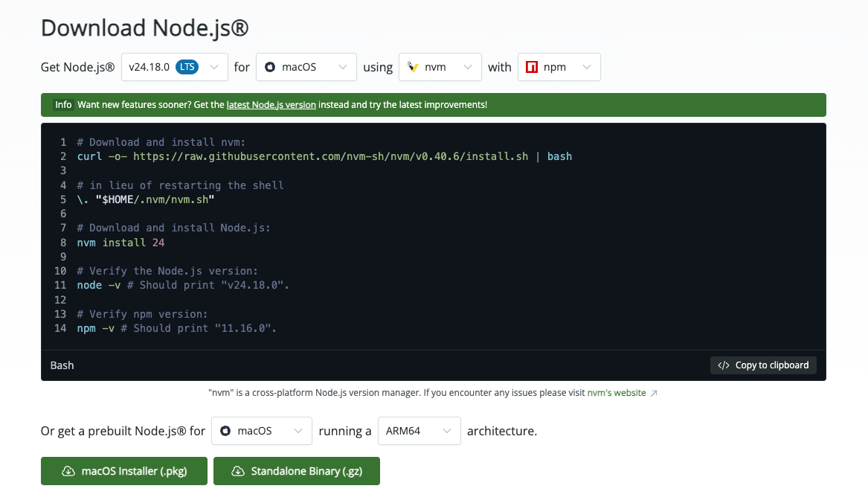
Task: Click the '# Download and install Node.js:' comment
Action: (174, 228)
